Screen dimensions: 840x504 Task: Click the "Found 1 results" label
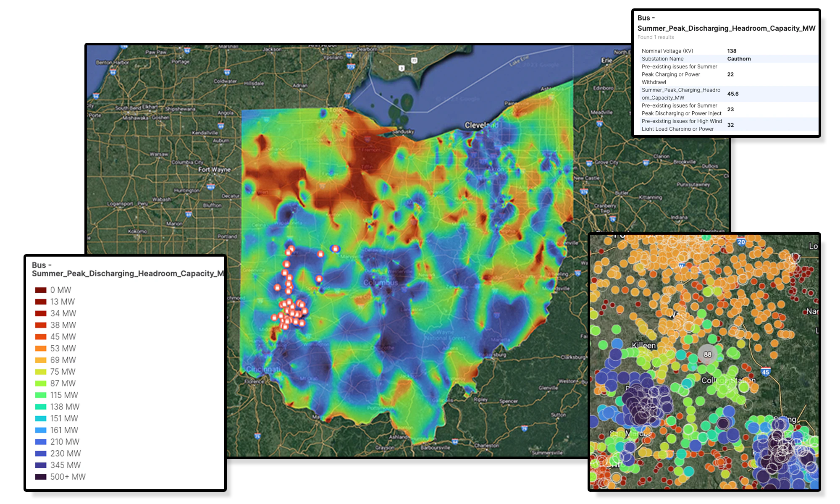[x=657, y=37]
